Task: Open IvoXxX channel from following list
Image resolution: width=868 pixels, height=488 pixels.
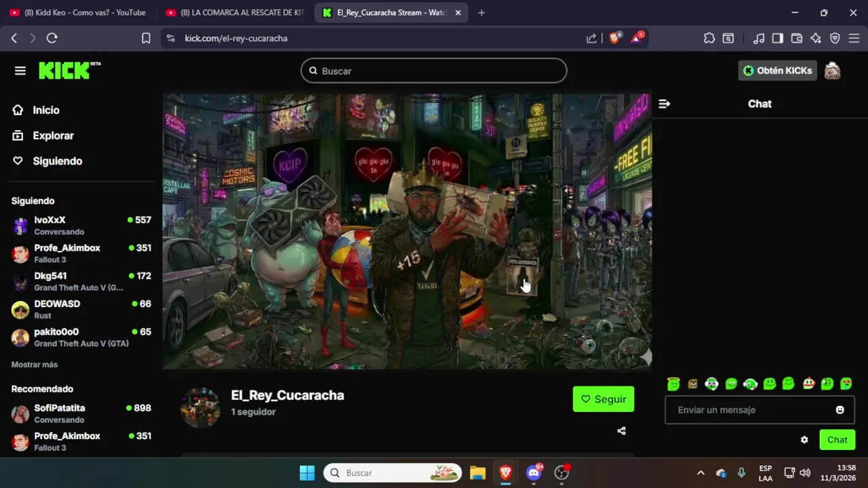Action: tap(81, 226)
